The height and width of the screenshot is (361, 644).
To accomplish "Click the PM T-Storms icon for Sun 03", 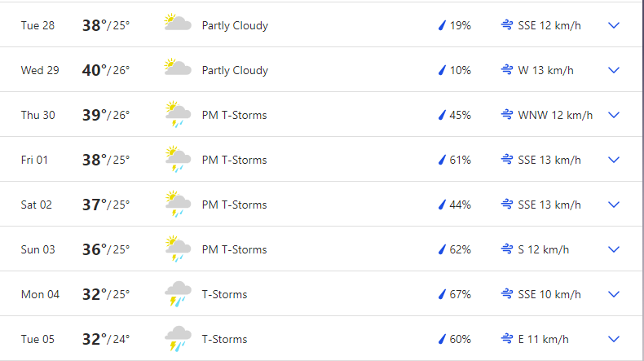I will point(177,249).
